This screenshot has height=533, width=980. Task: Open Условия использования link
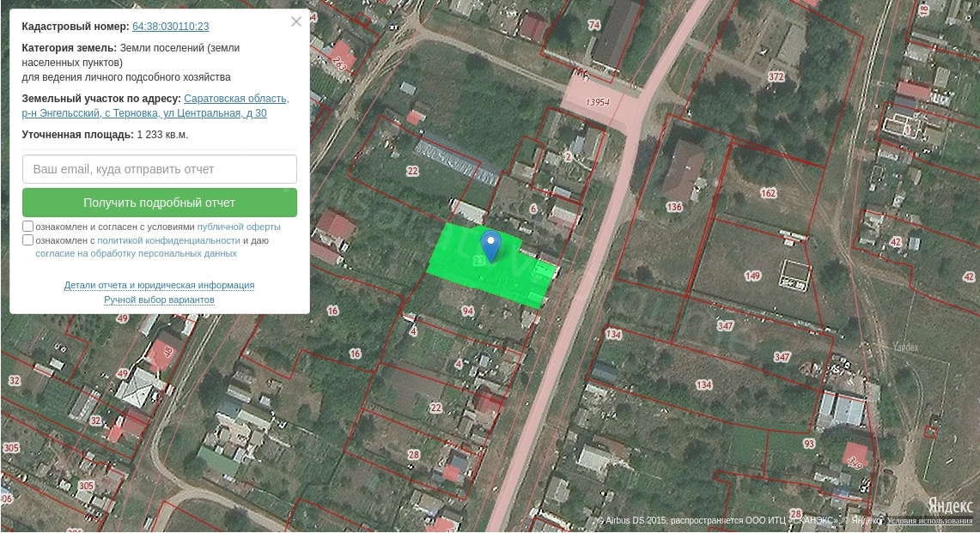[x=929, y=521]
